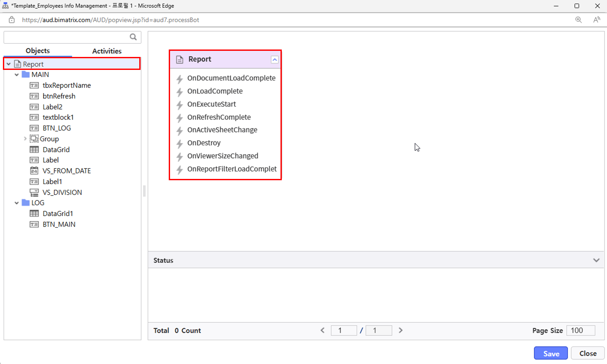Click the current page number field
The width and height of the screenshot is (607, 364).
(344, 330)
